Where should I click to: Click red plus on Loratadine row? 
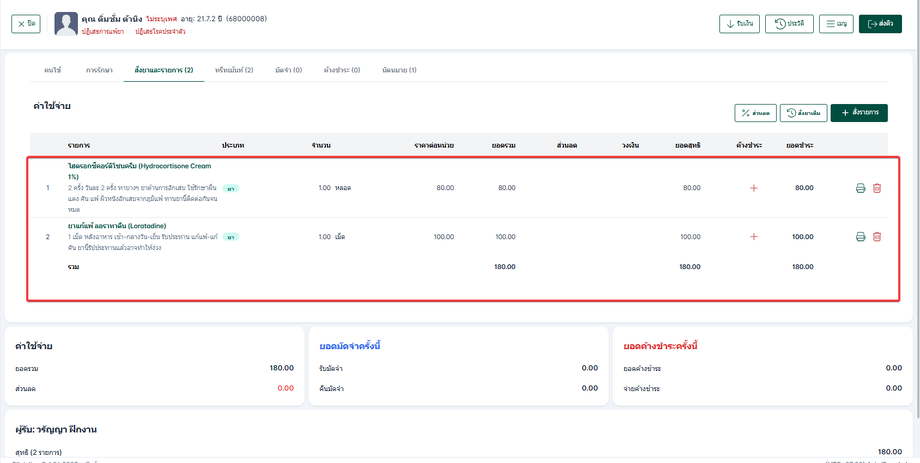coord(753,237)
